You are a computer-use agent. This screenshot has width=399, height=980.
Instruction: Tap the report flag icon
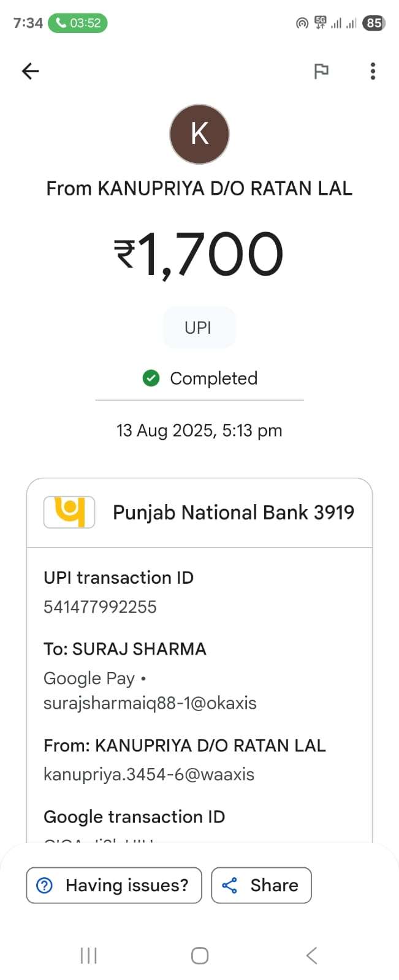coord(321,72)
